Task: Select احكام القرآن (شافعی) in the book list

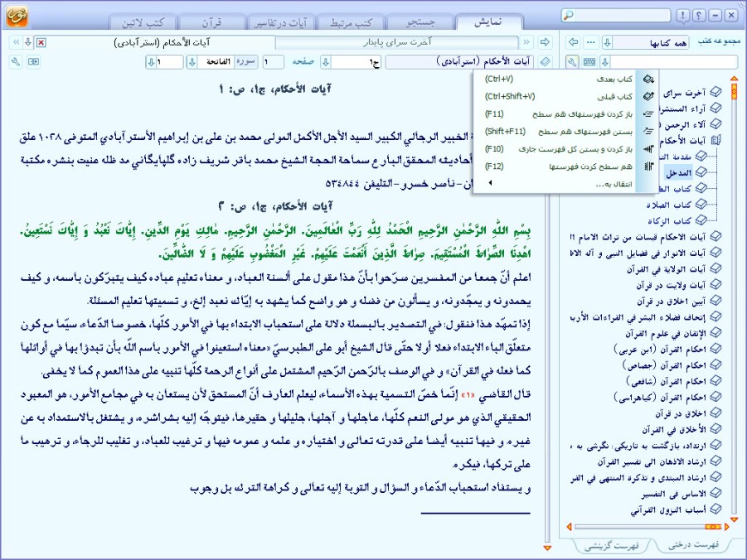Action: pyautogui.click(x=666, y=381)
